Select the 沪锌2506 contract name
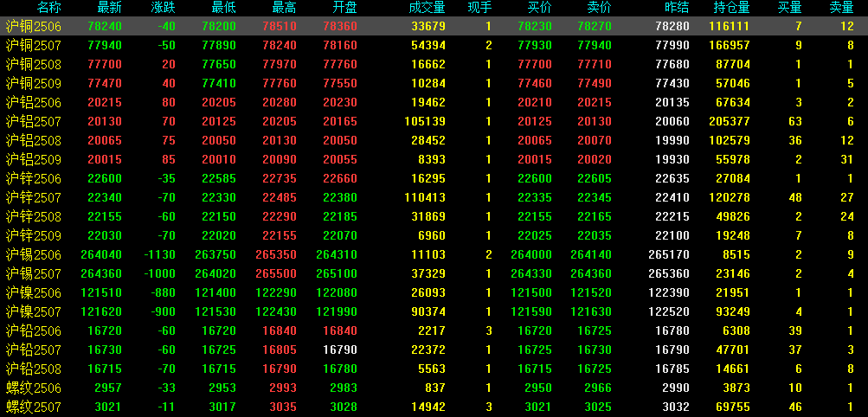Image resolution: width=868 pixels, height=417 pixels. 33,178
